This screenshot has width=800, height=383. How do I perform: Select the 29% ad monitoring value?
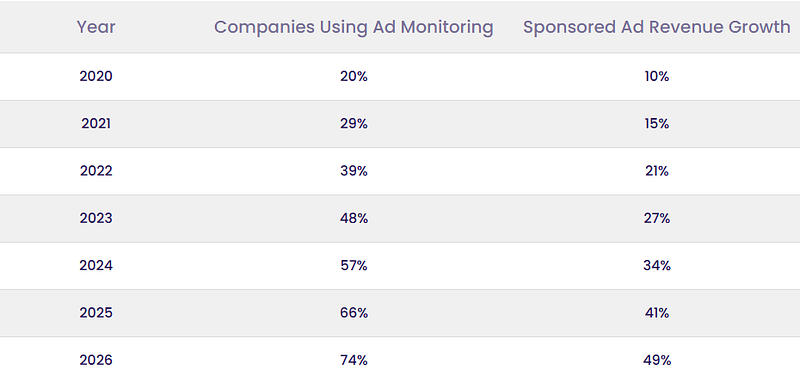(354, 124)
